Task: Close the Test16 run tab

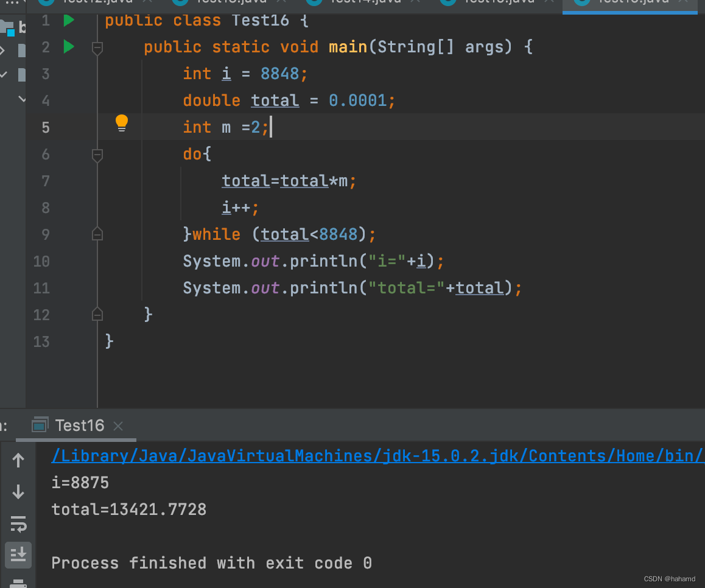Action: [x=118, y=425]
